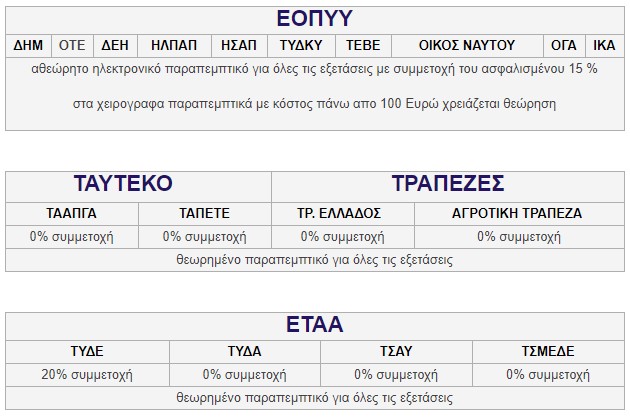The width and height of the screenshot is (630, 417).
Task: Click the ΟΙΚΟΣ ΝΑΥΤΟΥ cell
Action: (467, 45)
